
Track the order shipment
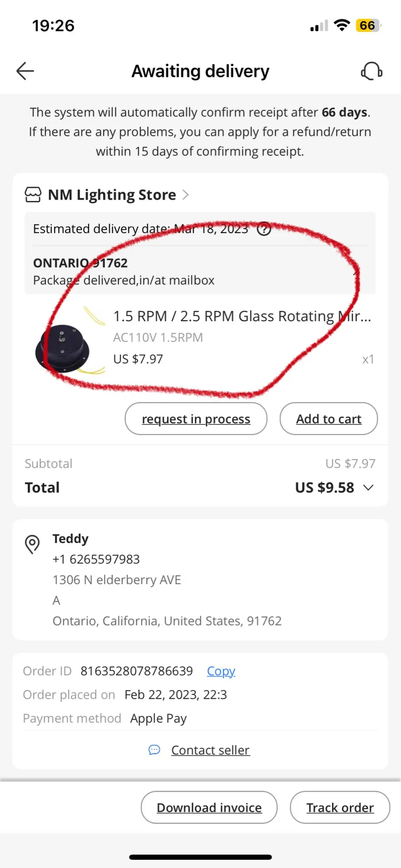click(340, 807)
